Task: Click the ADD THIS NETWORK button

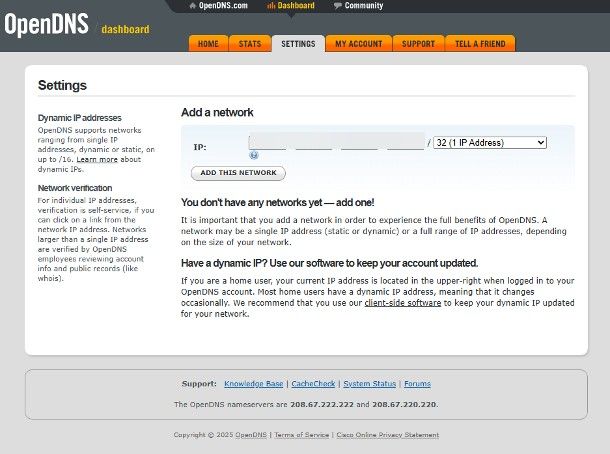Action: [238, 173]
